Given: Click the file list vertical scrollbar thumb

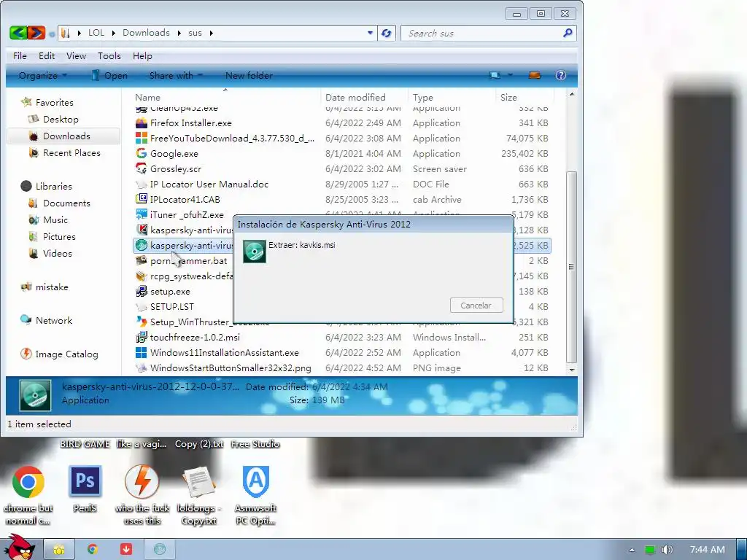Looking at the screenshot, I should [x=571, y=267].
